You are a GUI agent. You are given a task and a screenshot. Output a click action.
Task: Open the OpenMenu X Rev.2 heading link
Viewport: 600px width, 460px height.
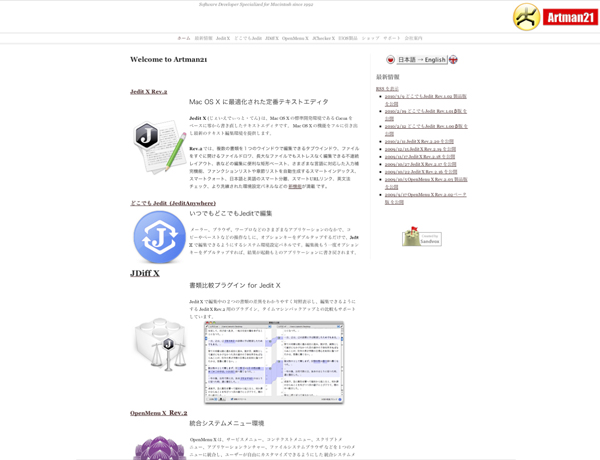click(158, 412)
